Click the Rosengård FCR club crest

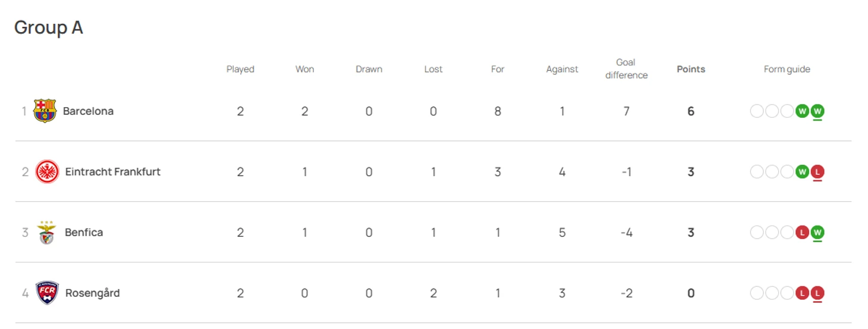coord(47,293)
